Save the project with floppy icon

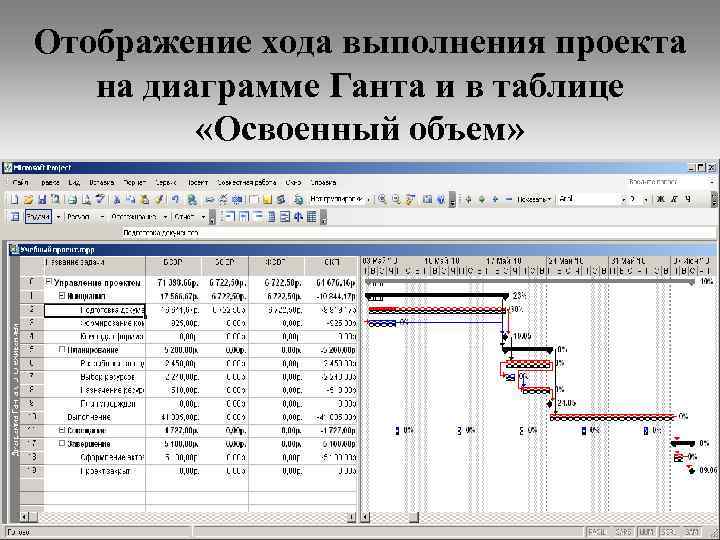[x=42, y=199]
